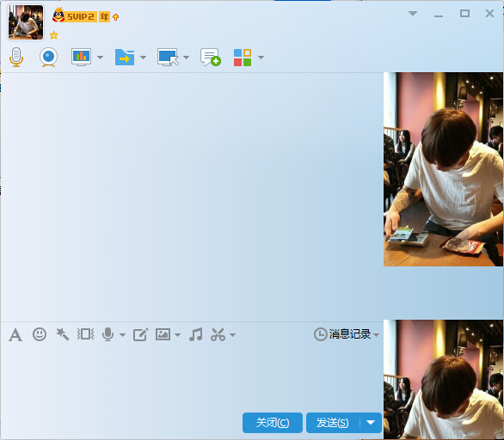
Task: Start a voice call with microphone icon
Action: [16, 58]
